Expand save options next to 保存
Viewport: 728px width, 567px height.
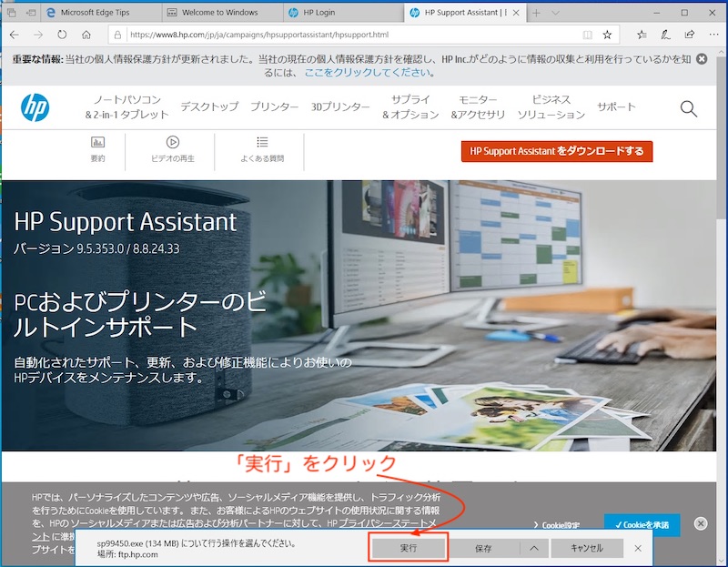point(534,549)
